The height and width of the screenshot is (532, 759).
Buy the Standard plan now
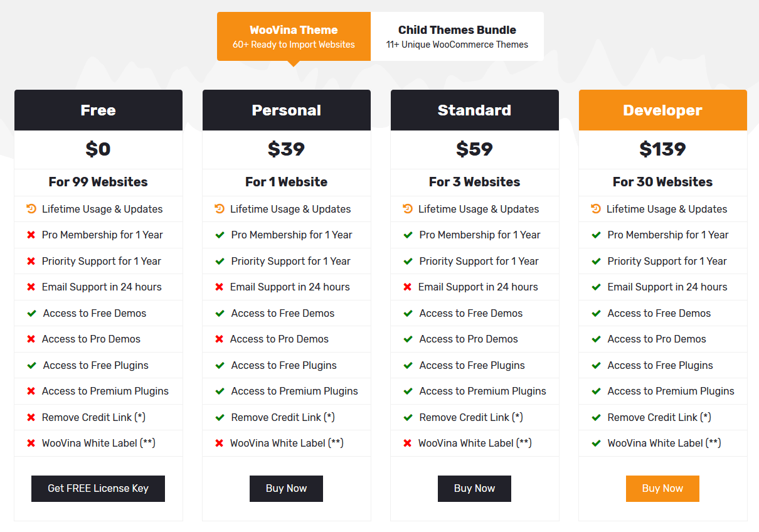(474, 489)
